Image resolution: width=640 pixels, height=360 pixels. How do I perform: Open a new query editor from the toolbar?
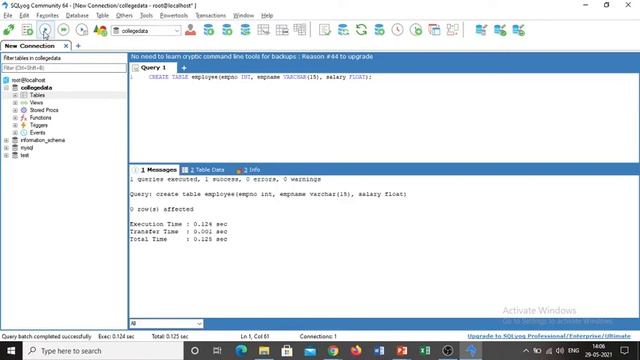point(27,30)
